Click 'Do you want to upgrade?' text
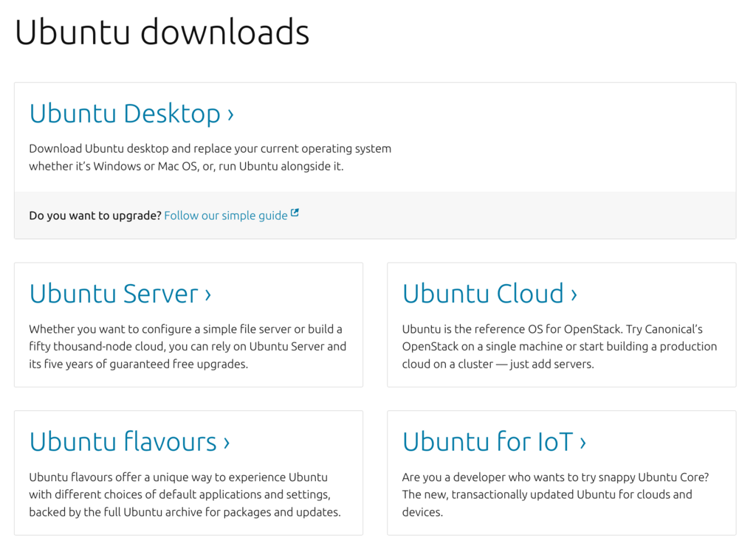The width and height of the screenshot is (756, 549). click(x=95, y=215)
